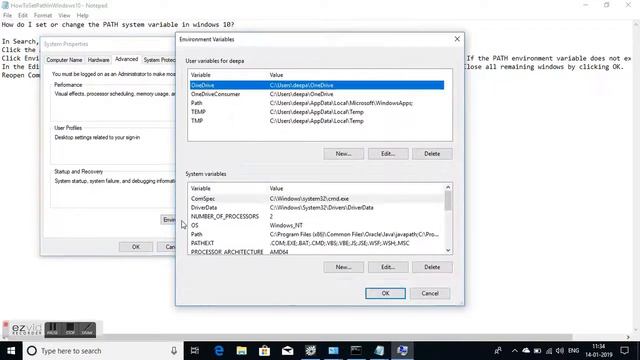Select the ComSpec system variable
This screenshot has height=360, width=640.
tap(317, 198)
